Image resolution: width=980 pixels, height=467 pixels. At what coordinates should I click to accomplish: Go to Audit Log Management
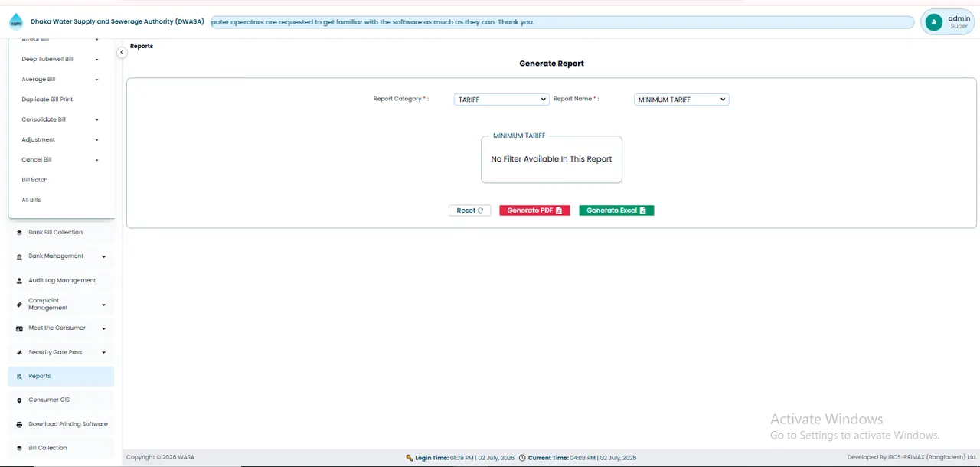pos(62,281)
